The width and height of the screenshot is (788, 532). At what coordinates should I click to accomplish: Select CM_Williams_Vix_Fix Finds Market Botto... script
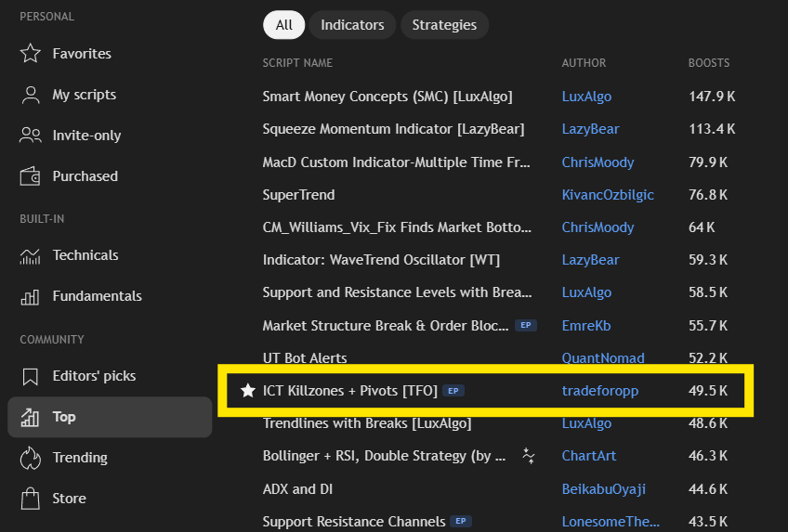click(x=397, y=227)
